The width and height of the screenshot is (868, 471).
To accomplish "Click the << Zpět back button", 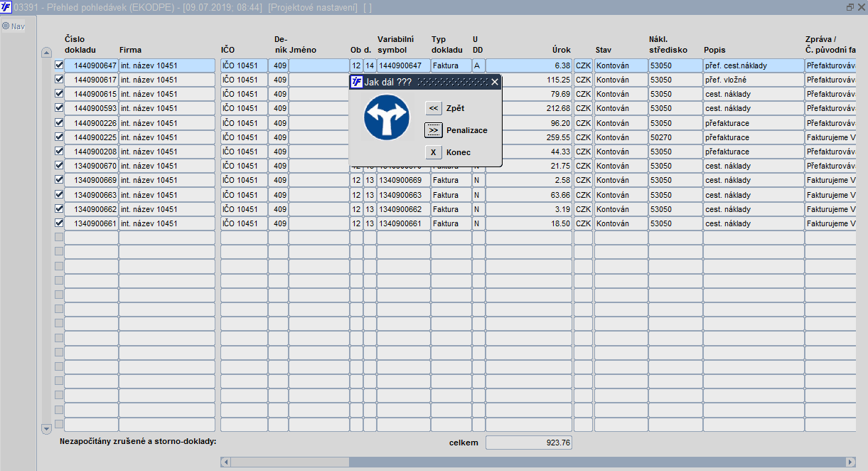I will point(434,108).
